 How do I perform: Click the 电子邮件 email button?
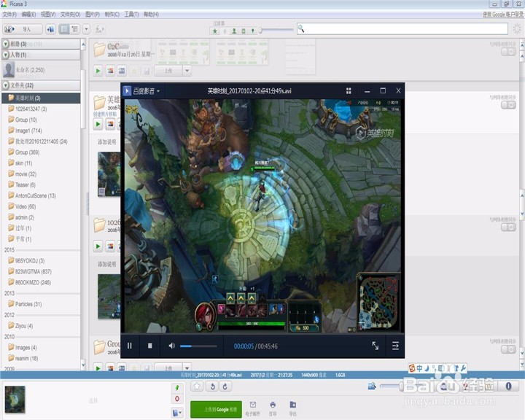click(x=253, y=408)
